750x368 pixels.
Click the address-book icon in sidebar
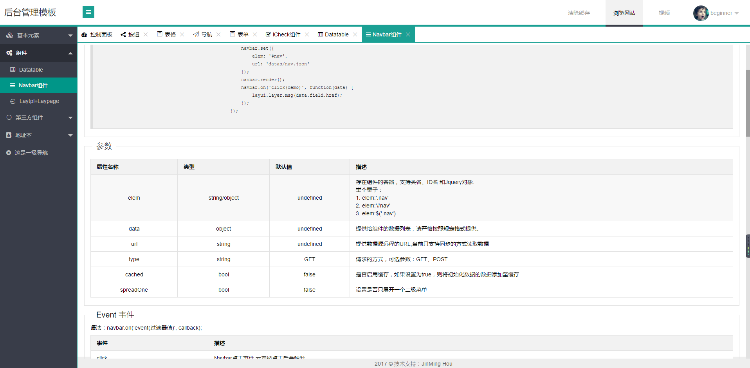[9, 135]
